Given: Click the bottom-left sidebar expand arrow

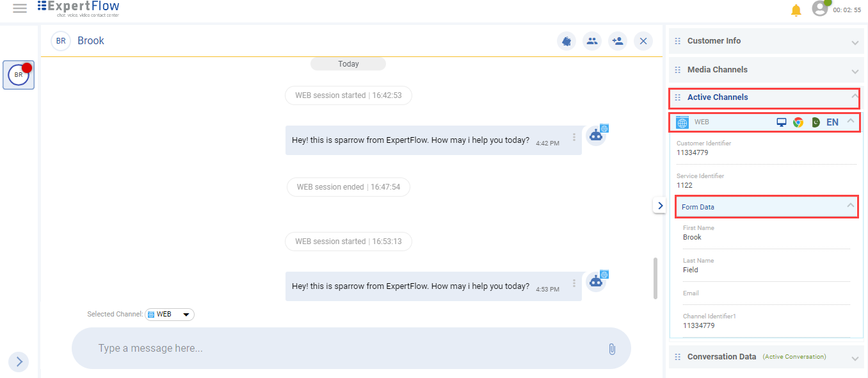Looking at the screenshot, I should click(x=19, y=361).
